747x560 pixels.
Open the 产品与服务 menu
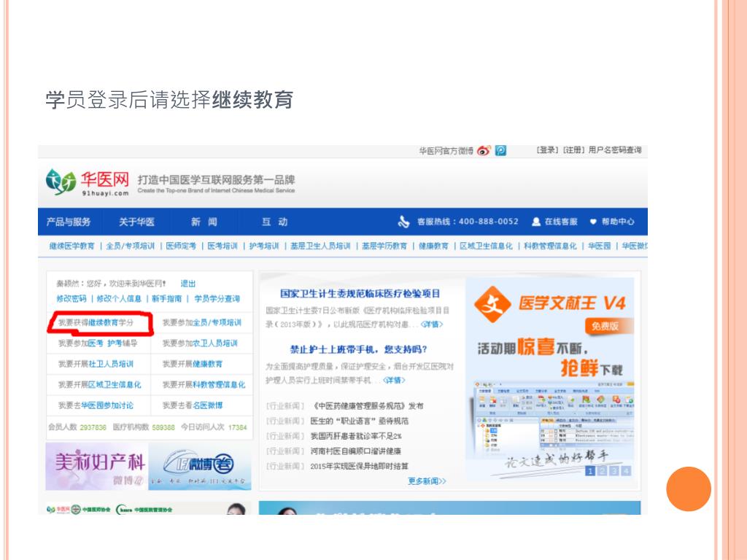tap(69, 222)
